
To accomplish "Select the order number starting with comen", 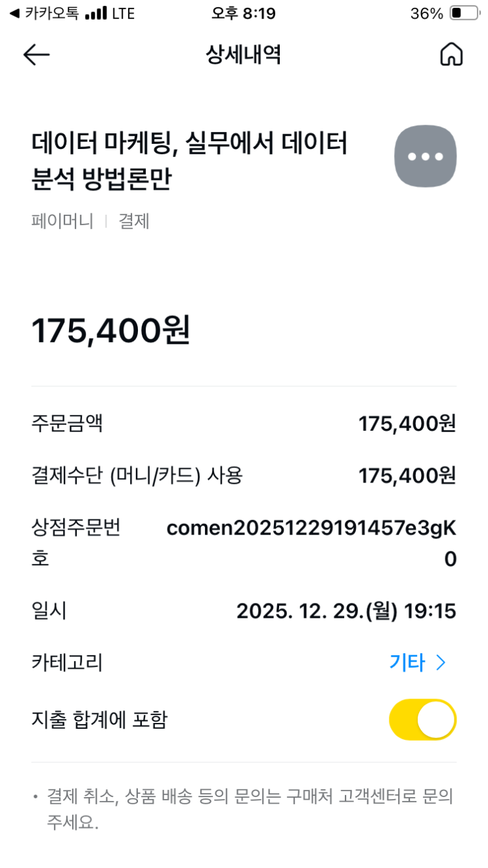I will click(x=311, y=529).
